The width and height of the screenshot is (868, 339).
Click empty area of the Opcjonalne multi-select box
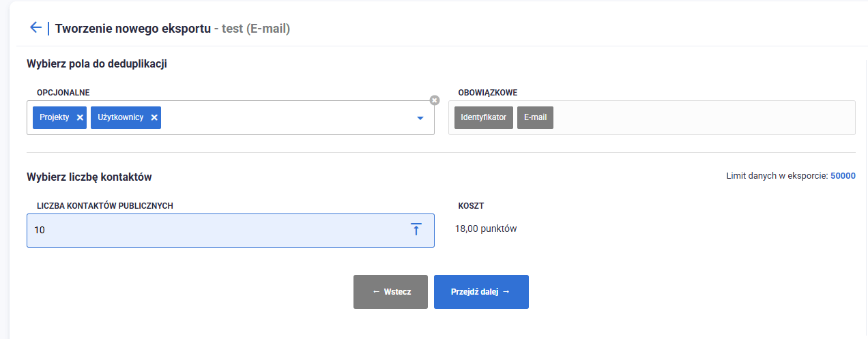(287, 118)
